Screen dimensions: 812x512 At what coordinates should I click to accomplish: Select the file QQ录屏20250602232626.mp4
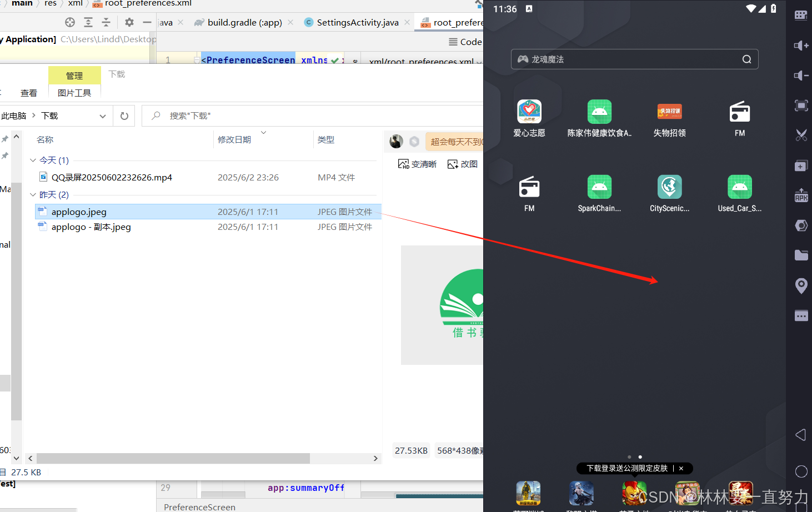click(x=112, y=178)
